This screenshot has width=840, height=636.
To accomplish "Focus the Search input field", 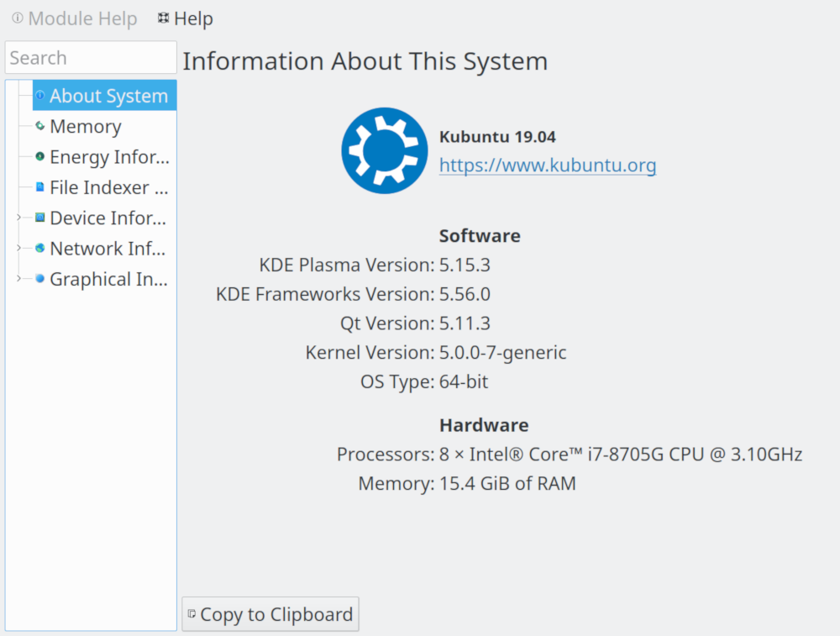I will 91,58.
